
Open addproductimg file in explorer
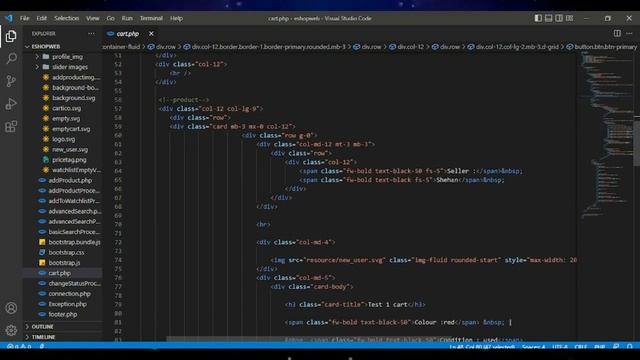coord(71,77)
